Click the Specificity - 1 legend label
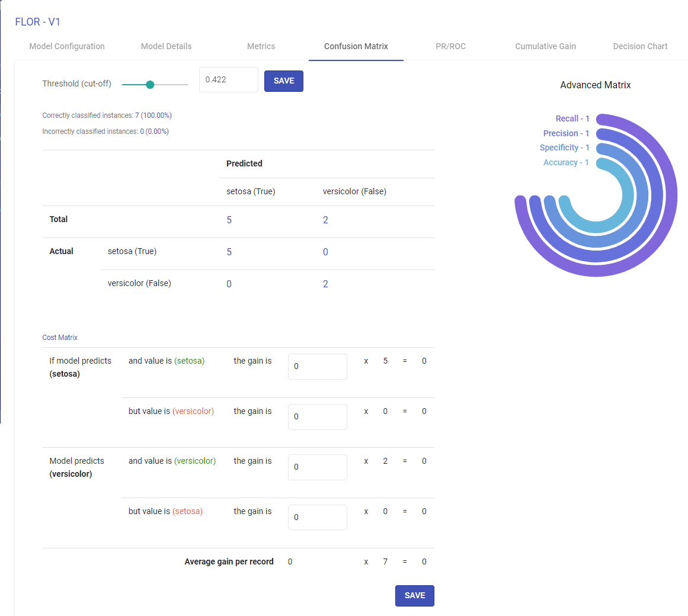The height and width of the screenshot is (616, 688). pyautogui.click(x=564, y=147)
